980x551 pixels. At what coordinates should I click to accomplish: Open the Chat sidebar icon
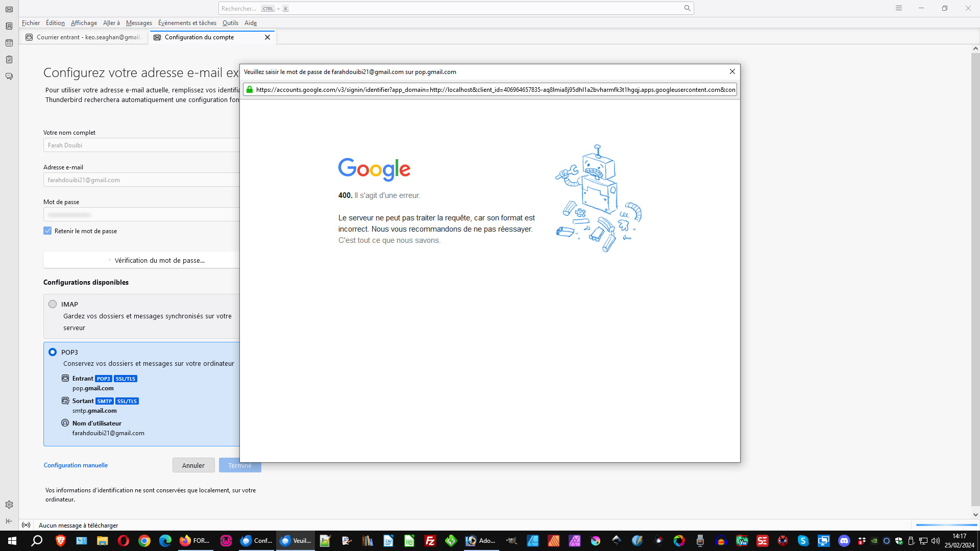pyautogui.click(x=9, y=77)
